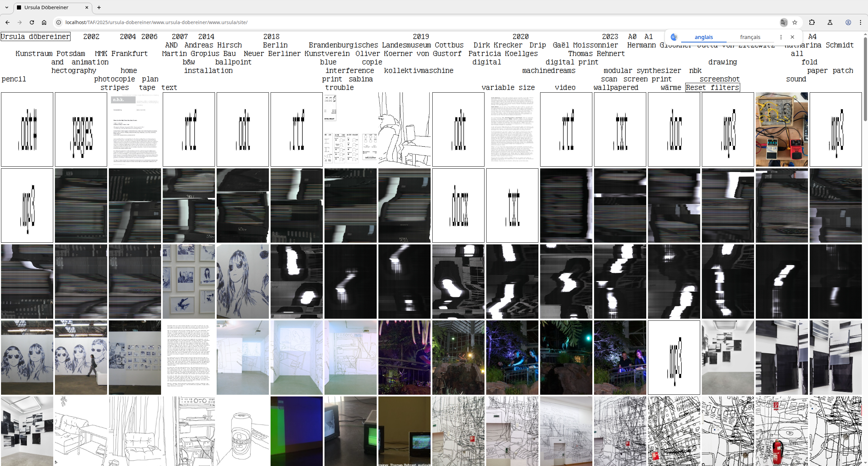Bookmark page using the star icon
The height and width of the screenshot is (466, 868).
[795, 22]
